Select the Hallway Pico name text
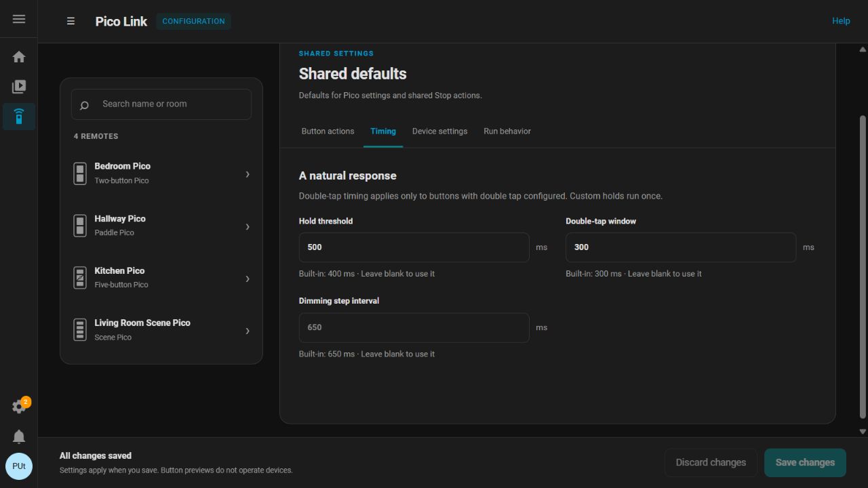Image resolution: width=868 pixels, height=488 pixels. click(120, 218)
